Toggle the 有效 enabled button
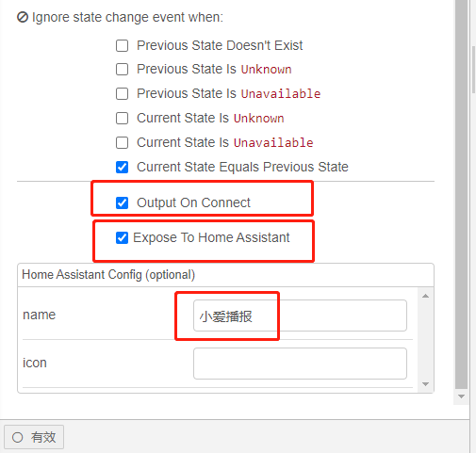This screenshot has height=453, width=476. tap(34, 437)
